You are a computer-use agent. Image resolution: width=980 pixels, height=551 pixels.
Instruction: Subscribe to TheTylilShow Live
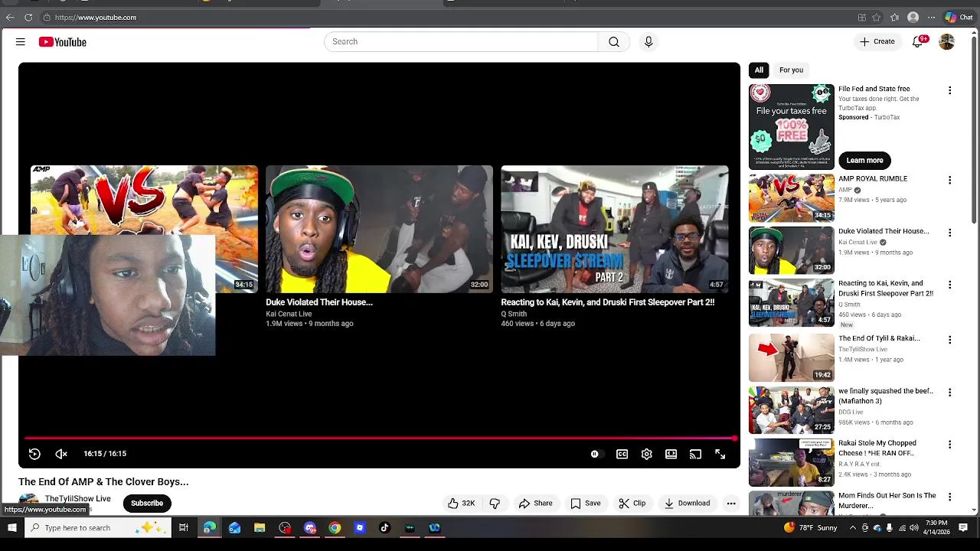(147, 504)
